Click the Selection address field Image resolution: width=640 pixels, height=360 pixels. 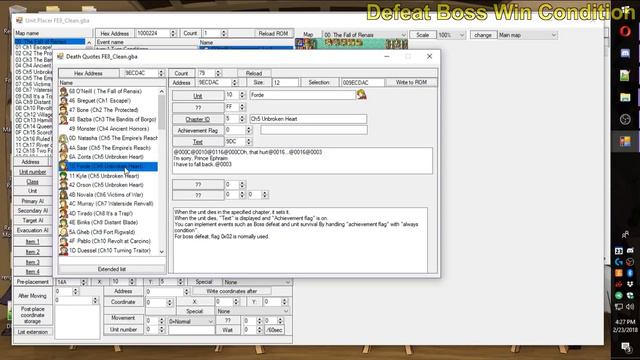(x=362, y=82)
